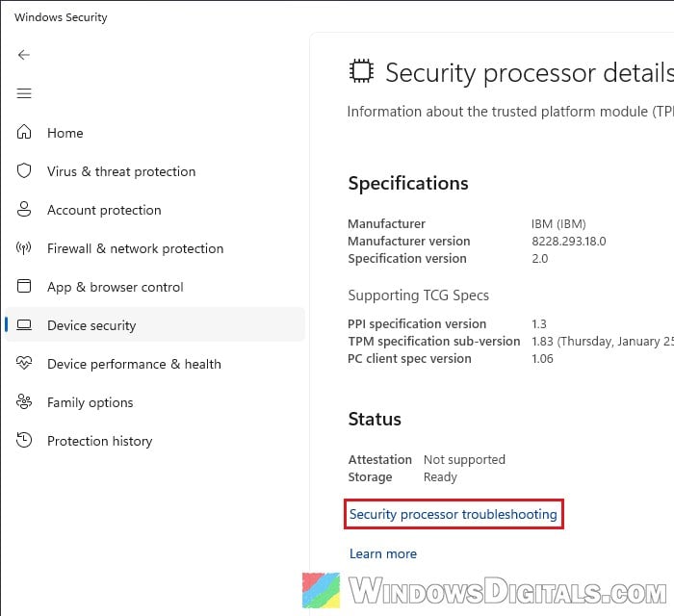Viewport: 674px width, 616px height.
Task: Click the Storage label
Action: (370, 477)
